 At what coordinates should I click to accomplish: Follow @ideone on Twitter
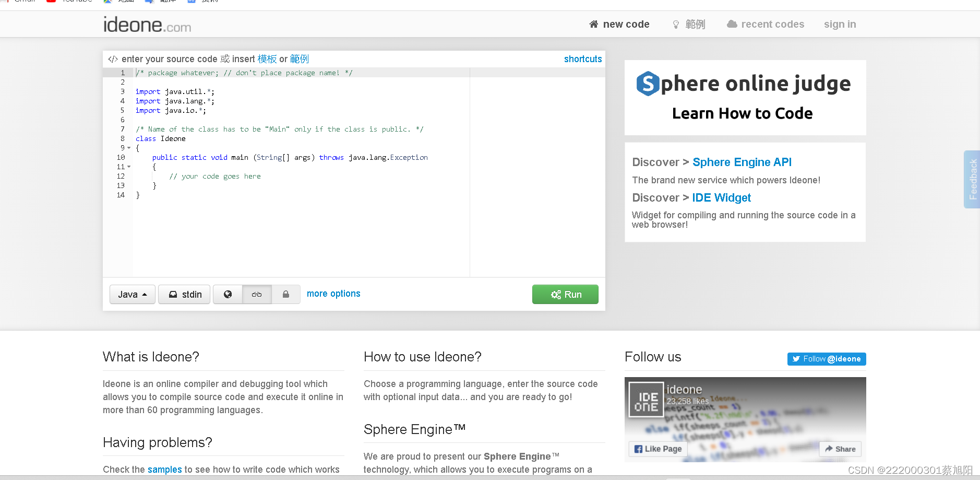(x=827, y=359)
